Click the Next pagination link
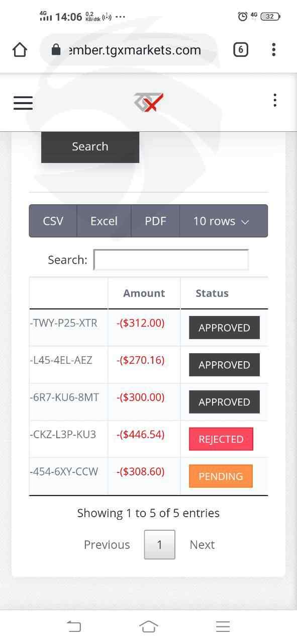This screenshot has height=644, width=297. click(202, 544)
